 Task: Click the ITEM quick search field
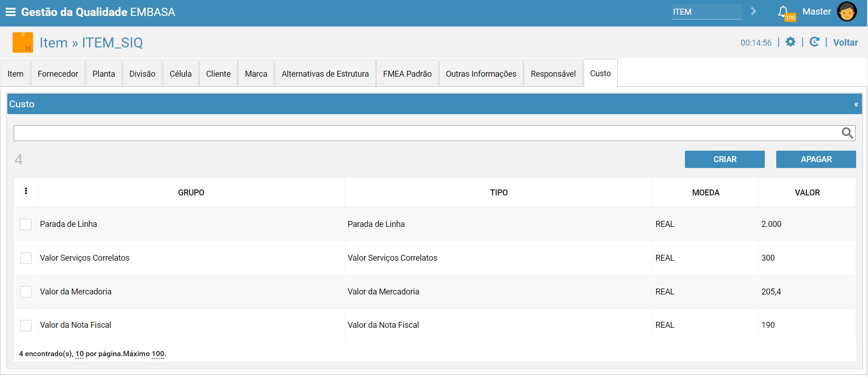point(707,12)
